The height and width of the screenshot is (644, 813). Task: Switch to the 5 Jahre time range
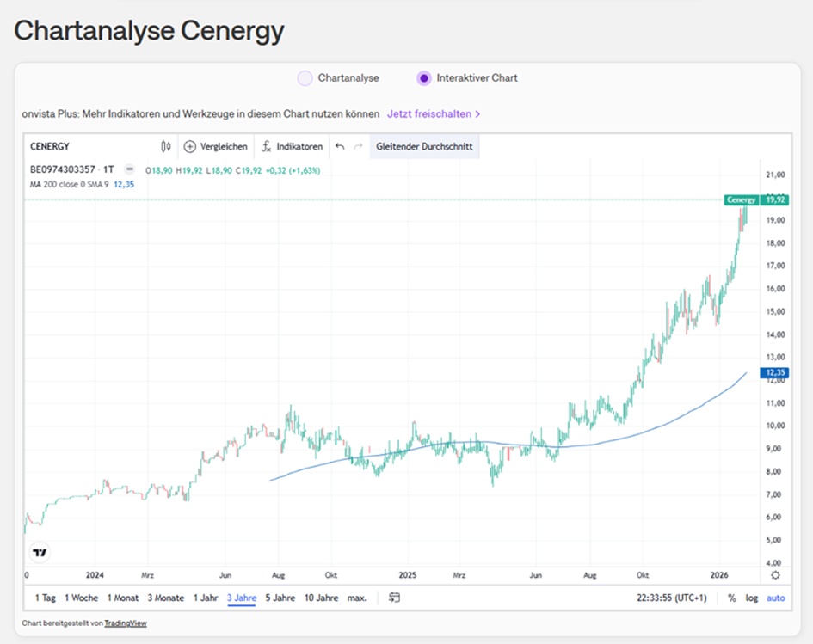coord(280,598)
